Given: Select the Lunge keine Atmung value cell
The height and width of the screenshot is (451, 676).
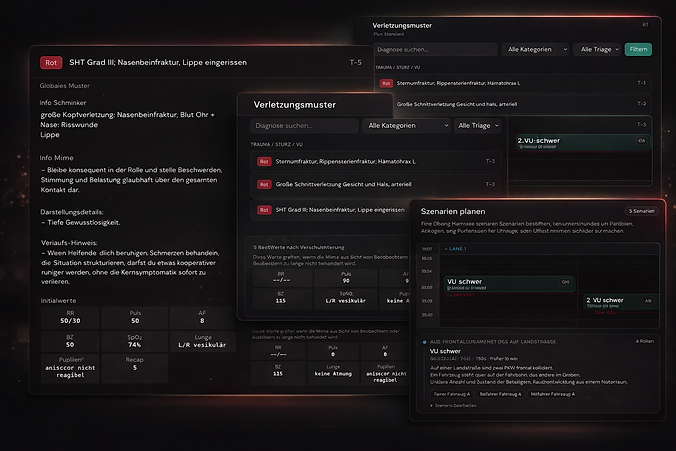Looking at the screenshot, I should (333, 373).
